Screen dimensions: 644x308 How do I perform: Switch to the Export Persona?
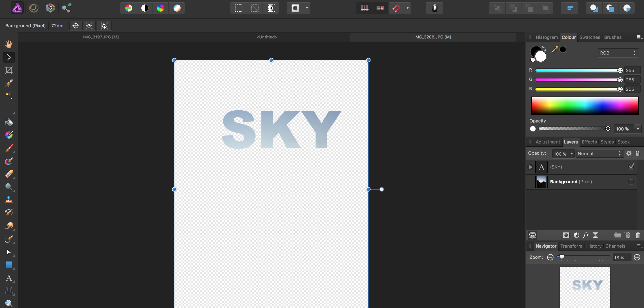pos(67,8)
